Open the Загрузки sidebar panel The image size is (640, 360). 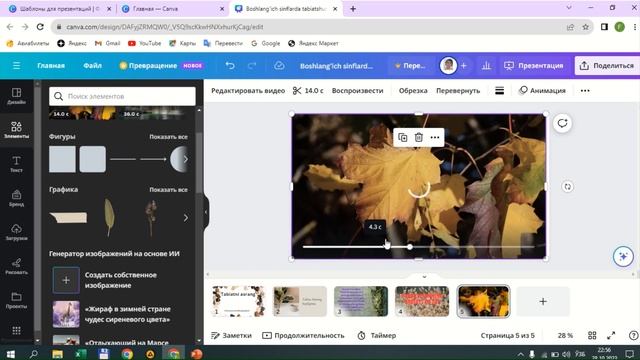(x=16, y=232)
